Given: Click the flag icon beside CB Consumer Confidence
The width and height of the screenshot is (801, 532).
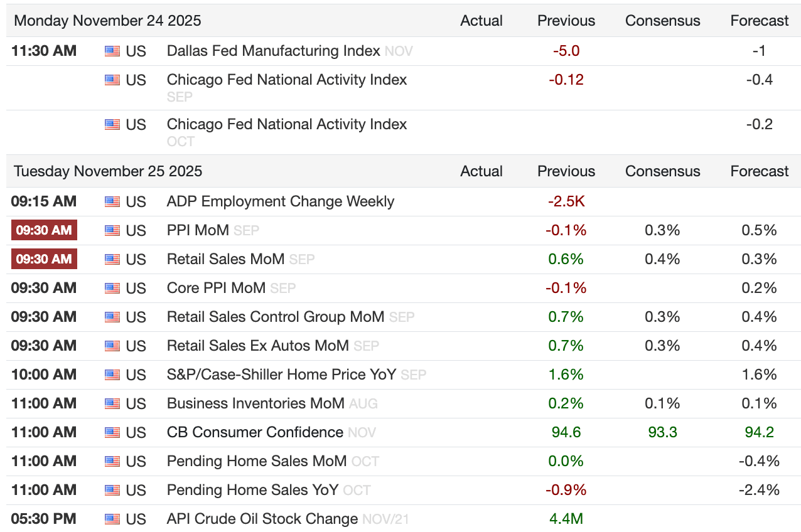Looking at the screenshot, I should point(112,432).
